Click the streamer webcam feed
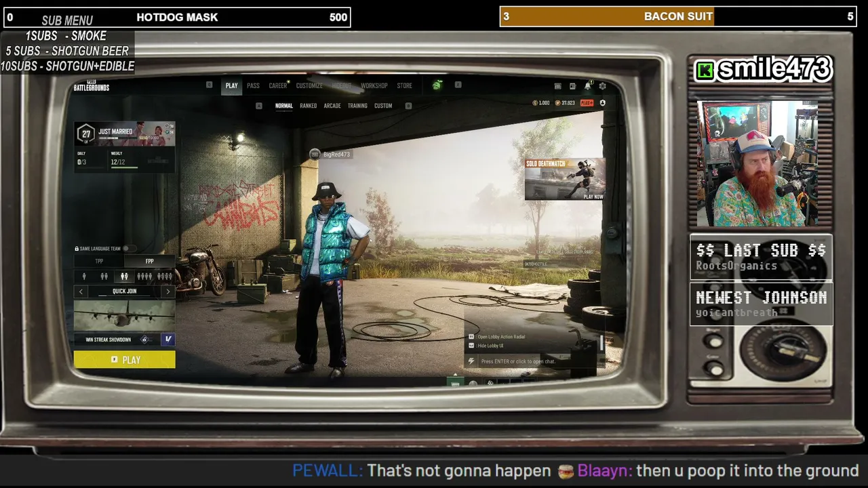 tap(757, 164)
